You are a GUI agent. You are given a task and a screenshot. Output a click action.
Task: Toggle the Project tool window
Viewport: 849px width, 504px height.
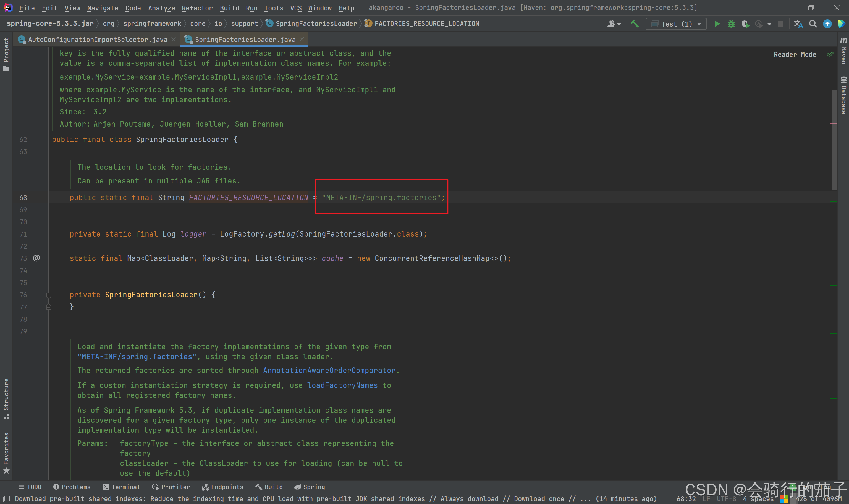(x=6, y=54)
